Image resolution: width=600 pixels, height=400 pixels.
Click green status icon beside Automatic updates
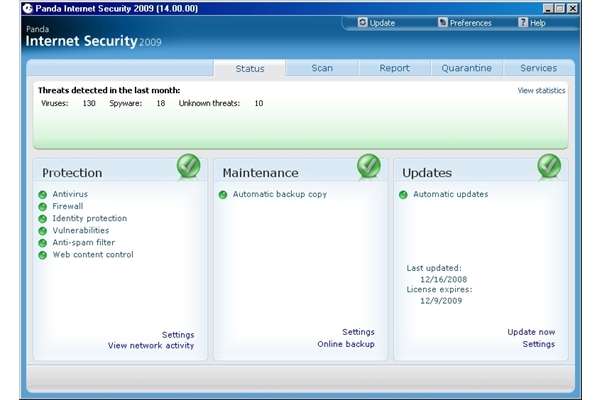[403, 195]
